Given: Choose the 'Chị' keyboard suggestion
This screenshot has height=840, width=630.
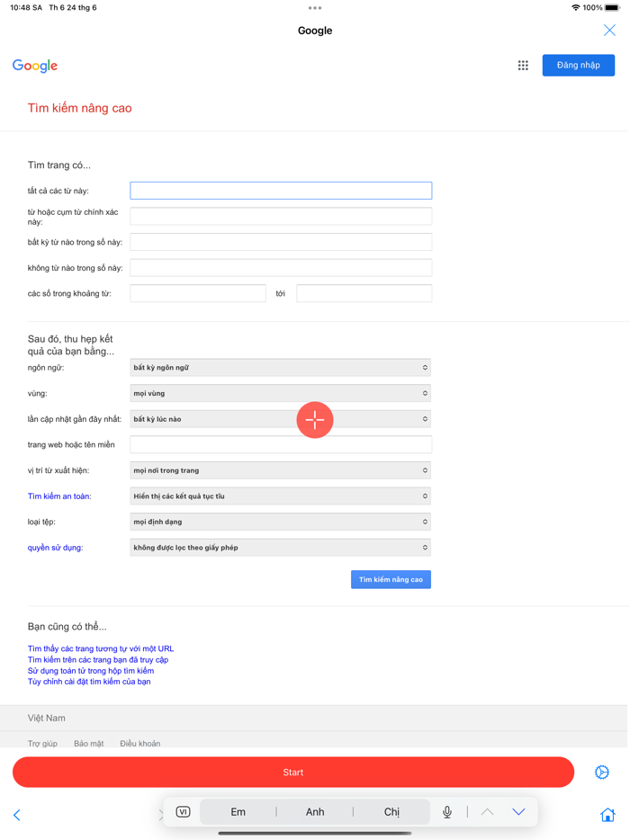Looking at the screenshot, I should 391,812.
